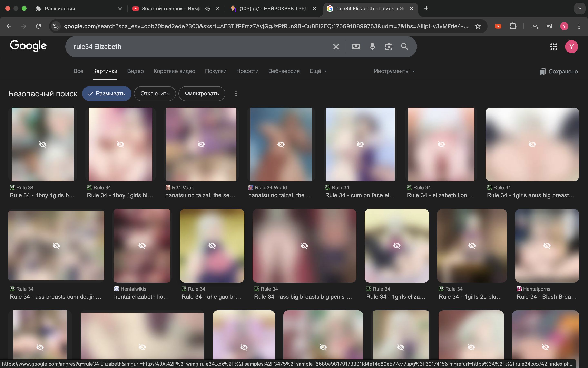Open the Downloads icon in the toolbar
Viewport: 588px width, 368px height.
pyautogui.click(x=535, y=26)
